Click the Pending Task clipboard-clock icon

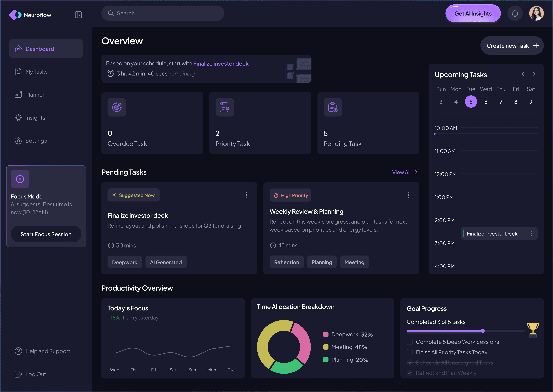tap(333, 107)
